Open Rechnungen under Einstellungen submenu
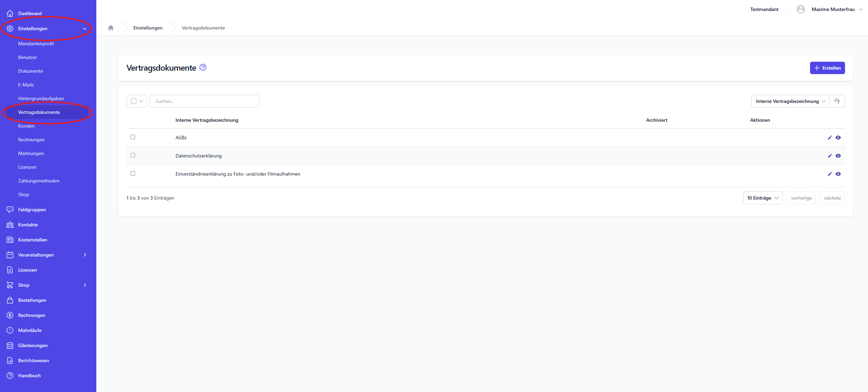868x392 pixels. coord(31,140)
